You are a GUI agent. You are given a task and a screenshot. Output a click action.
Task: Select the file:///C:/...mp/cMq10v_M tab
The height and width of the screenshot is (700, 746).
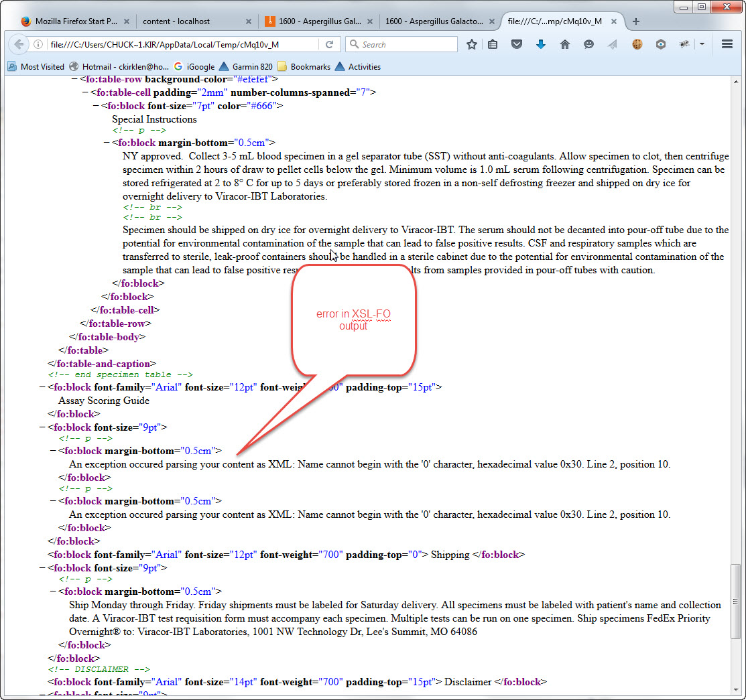[x=555, y=21]
